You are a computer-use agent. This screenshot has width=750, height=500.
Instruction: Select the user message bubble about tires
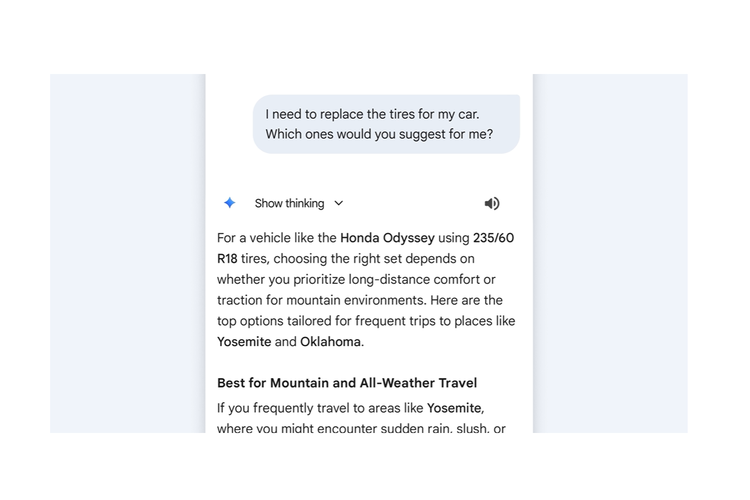(x=386, y=124)
